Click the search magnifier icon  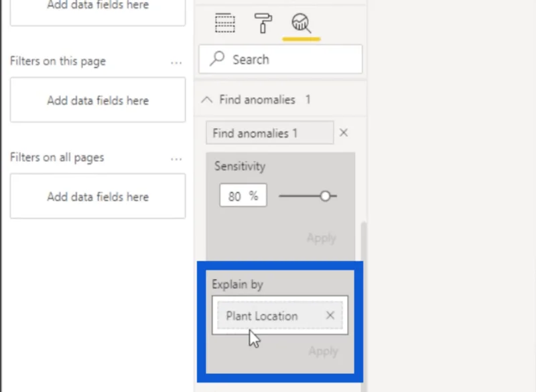[217, 58]
